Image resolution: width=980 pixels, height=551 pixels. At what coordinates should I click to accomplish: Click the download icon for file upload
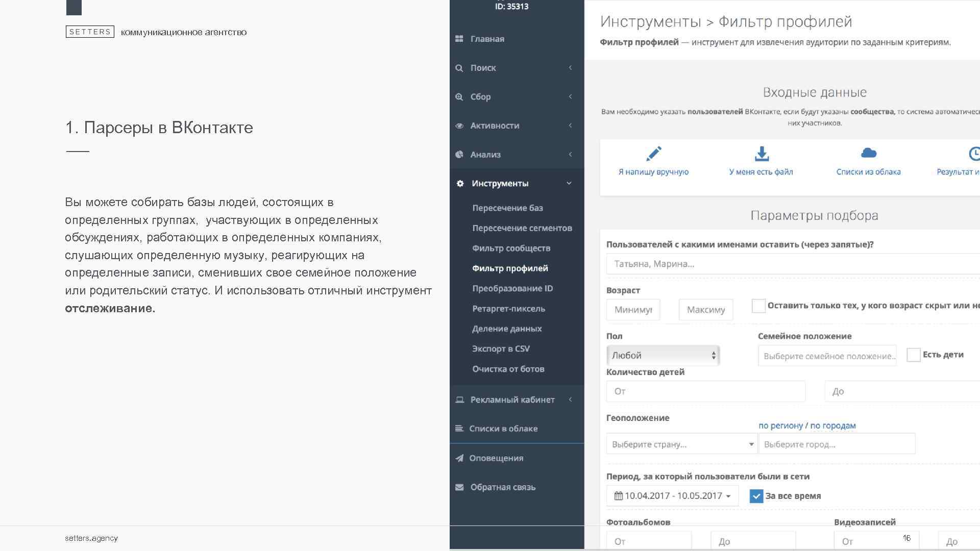click(x=761, y=154)
